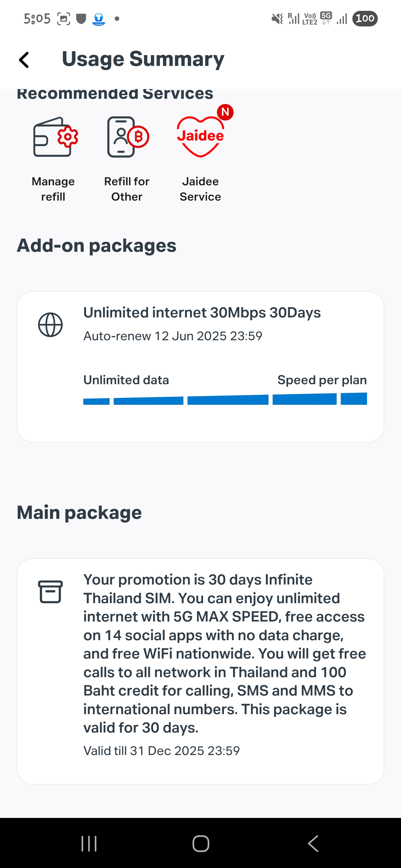The height and width of the screenshot is (868, 401).
Task: Tap the blue unlimited data usage bar
Action: click(x=225, y=399)
